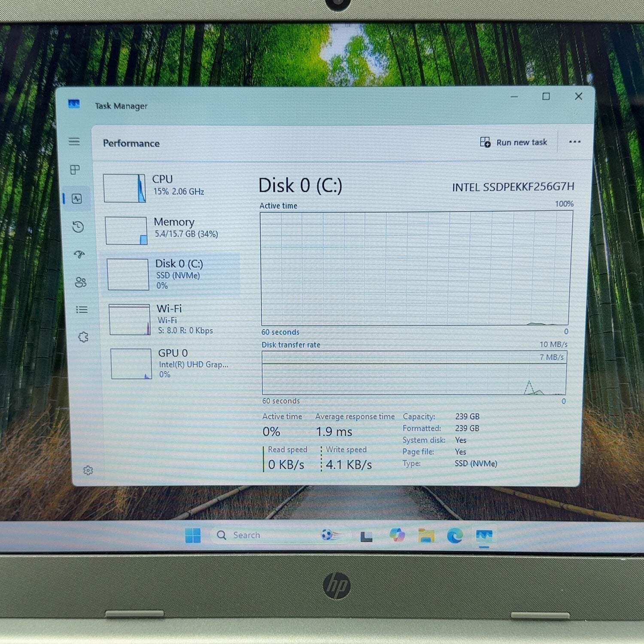Click the GPU 0 usage mini graph
Screen dimensions: 644x644
131,364
